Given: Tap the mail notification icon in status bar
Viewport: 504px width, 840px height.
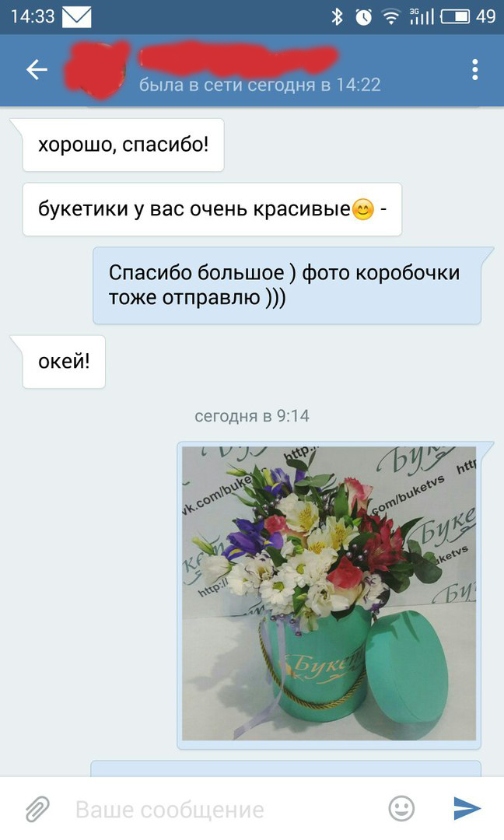Looking at the screenshot, I should click(76, 16).
